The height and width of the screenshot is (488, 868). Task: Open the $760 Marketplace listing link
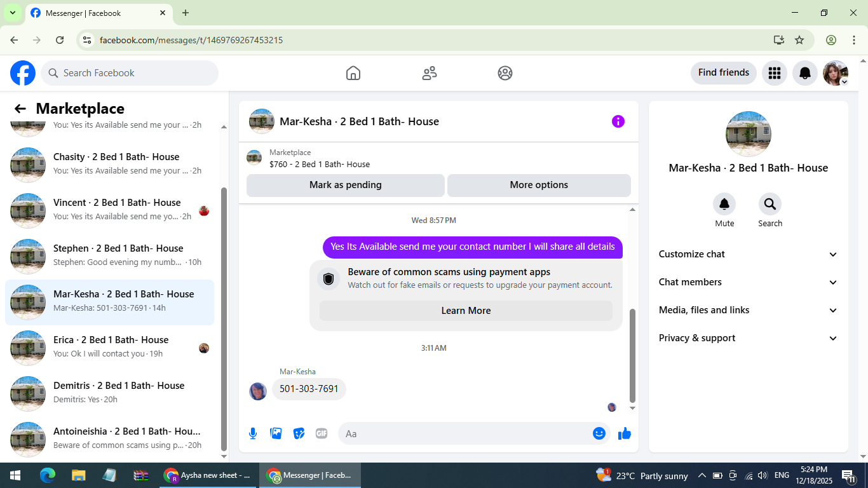pos(320,164)
